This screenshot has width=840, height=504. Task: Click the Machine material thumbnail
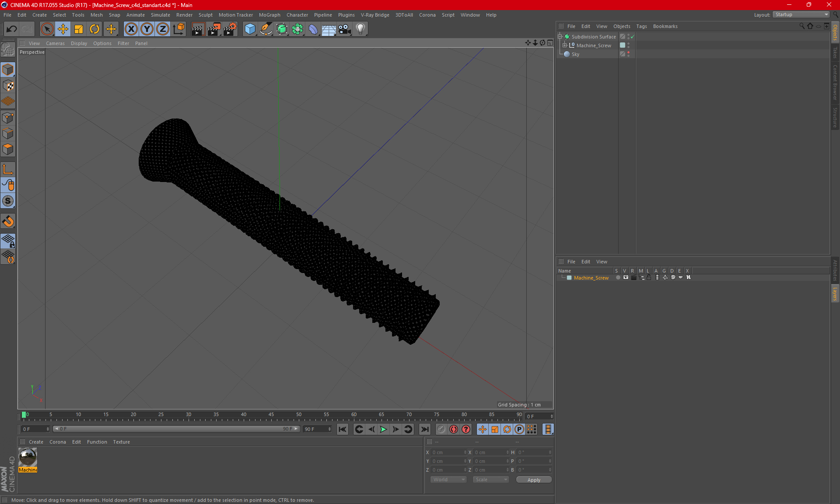[28, 457]
